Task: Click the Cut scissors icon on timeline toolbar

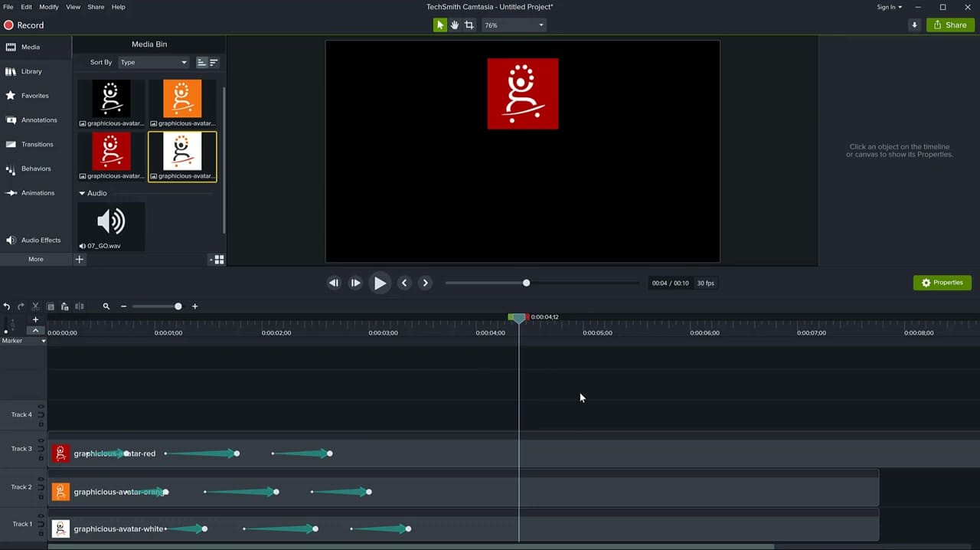Action: [x=35, y=306]
